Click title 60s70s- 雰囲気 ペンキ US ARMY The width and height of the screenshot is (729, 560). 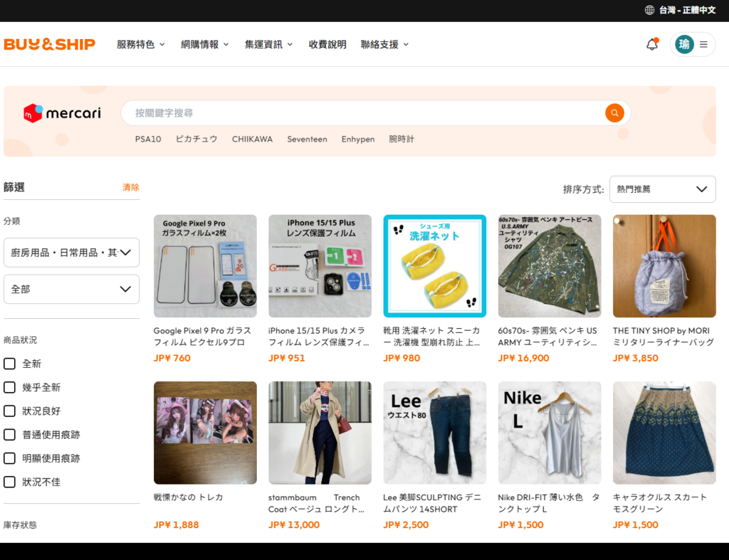(547, 337)
